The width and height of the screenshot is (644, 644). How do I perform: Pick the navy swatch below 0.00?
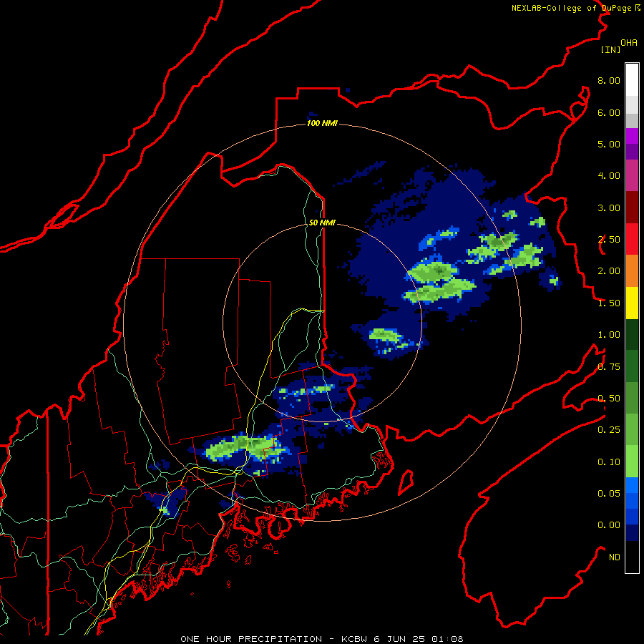[x=632, y=532]
